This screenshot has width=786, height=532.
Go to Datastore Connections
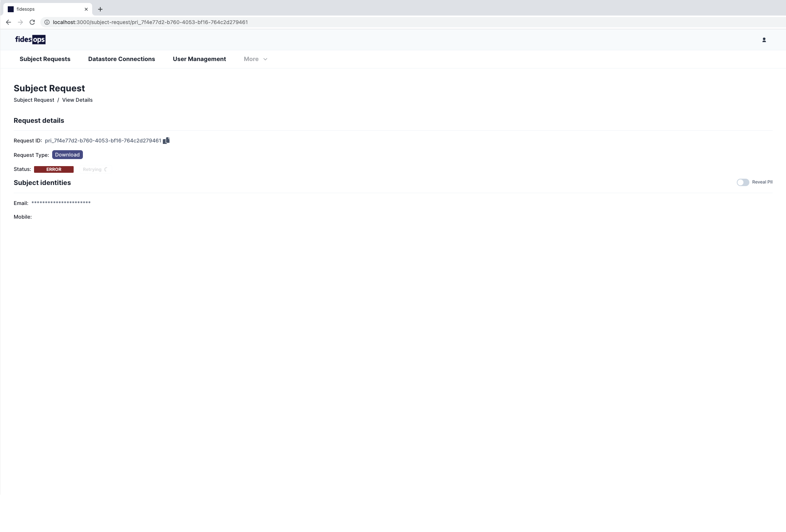(x=121, y=59)
